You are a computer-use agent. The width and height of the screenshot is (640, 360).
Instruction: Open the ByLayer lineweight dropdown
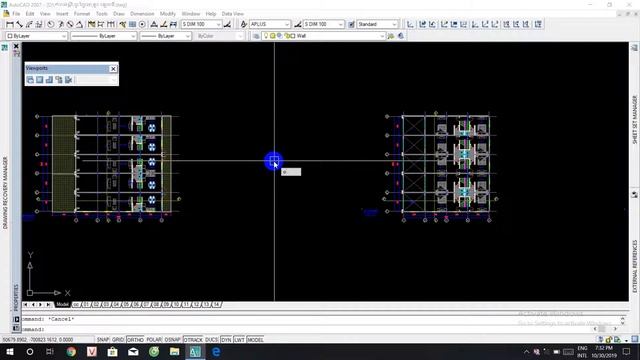[165, 36]
